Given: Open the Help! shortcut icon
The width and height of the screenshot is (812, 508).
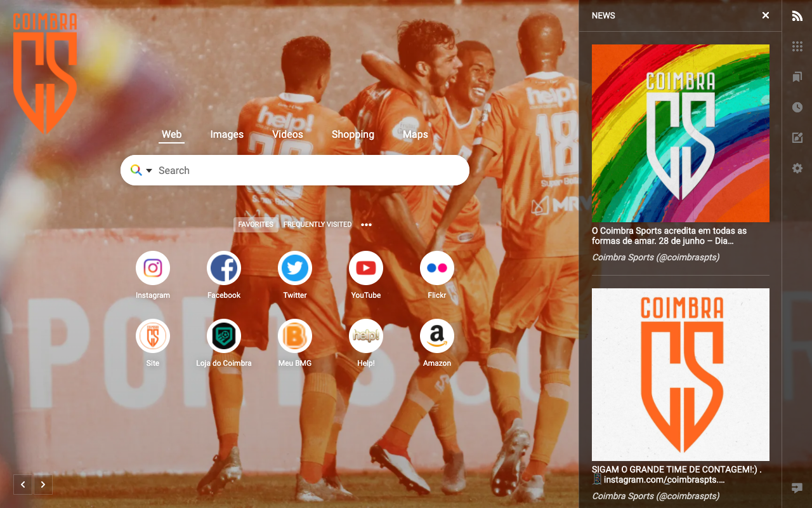Looking at the screenshot, I should tap(366, 336).
